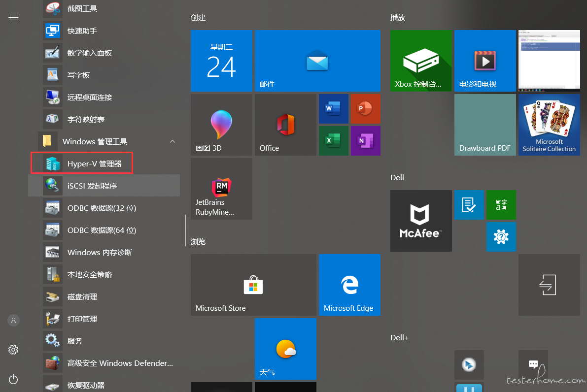The width and height of the screenshot is (587, 392).
Task: Open Dell+ chat bubble tile
Action: coord(533,365)
